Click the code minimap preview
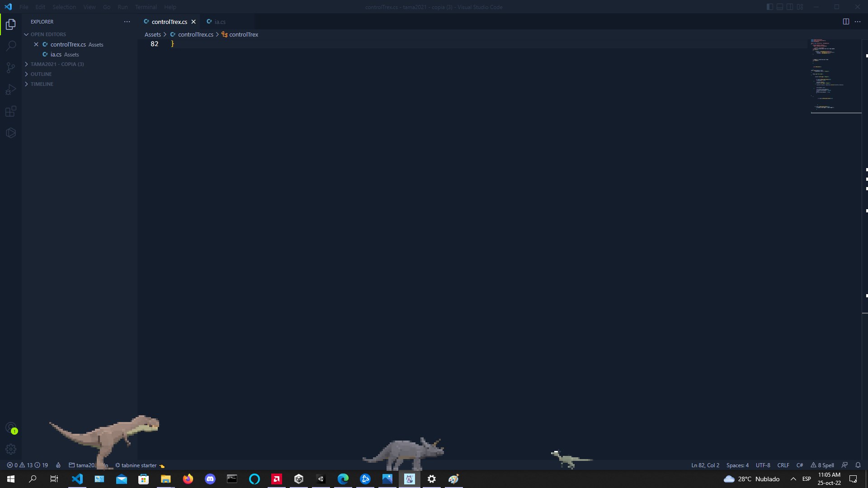Screen dimensions: 868x488 (835, 76)
